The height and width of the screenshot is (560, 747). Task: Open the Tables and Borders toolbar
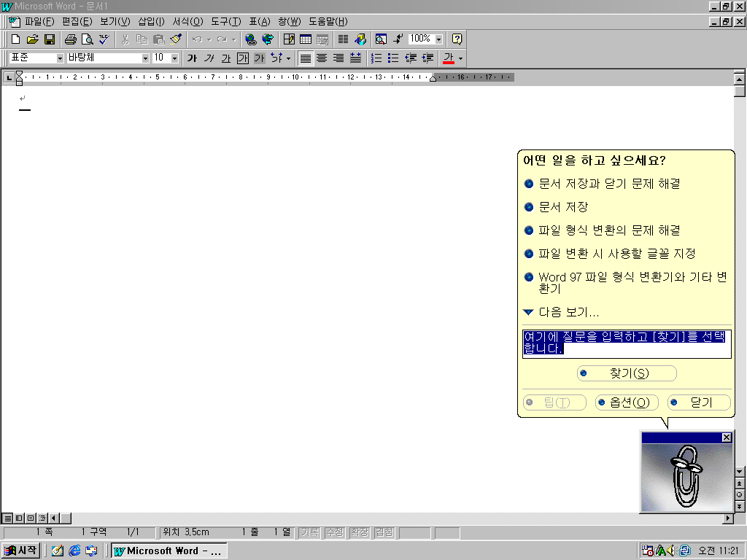tap(289, 39)
